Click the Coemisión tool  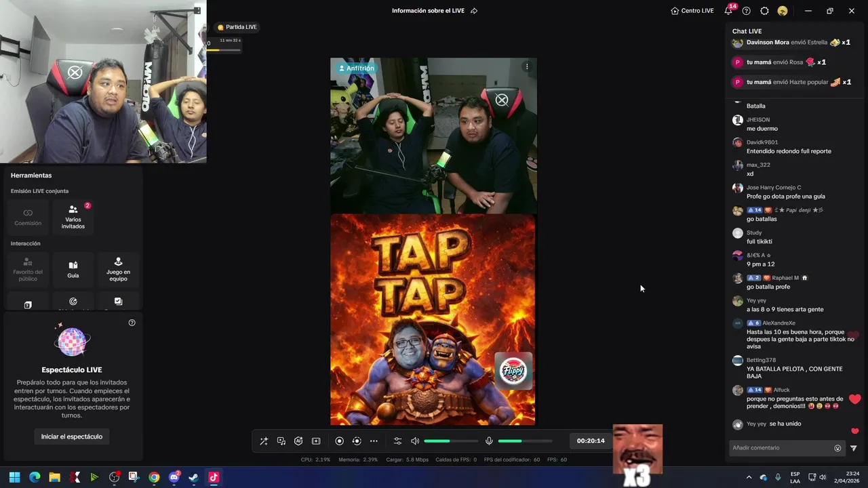click(x=28, y=216)
